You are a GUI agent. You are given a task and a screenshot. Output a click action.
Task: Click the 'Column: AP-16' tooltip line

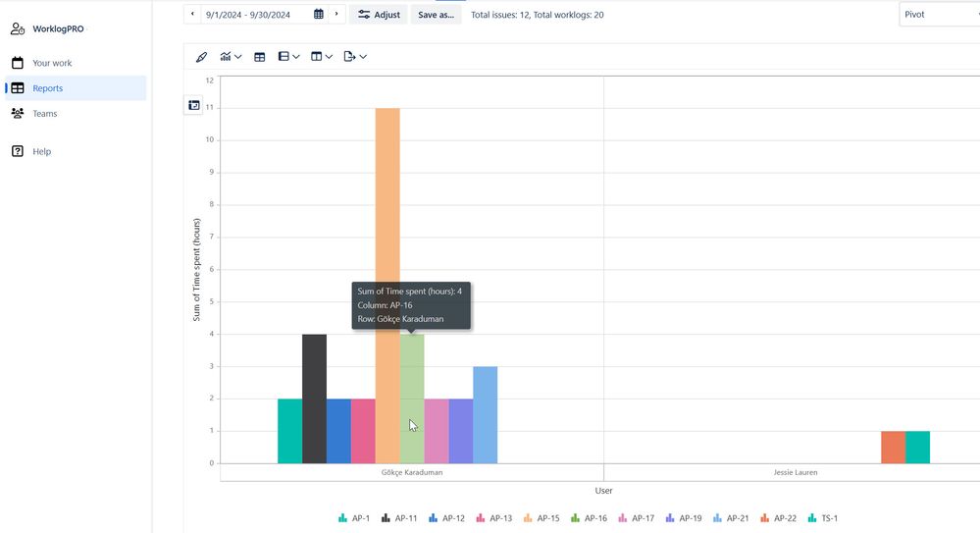point(385,305)
